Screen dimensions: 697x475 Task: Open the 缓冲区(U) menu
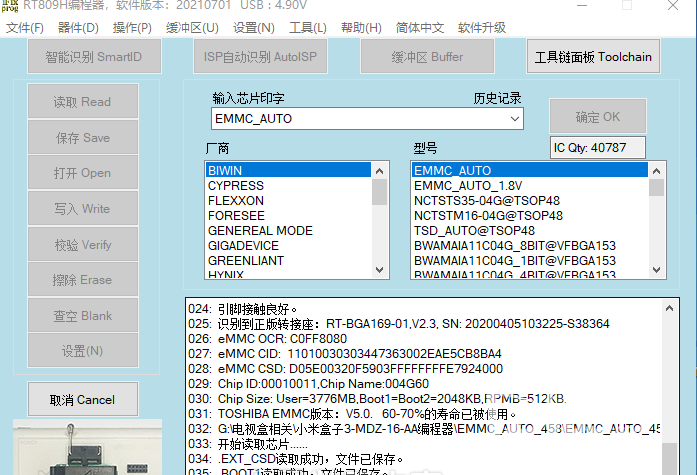point(192,28)
